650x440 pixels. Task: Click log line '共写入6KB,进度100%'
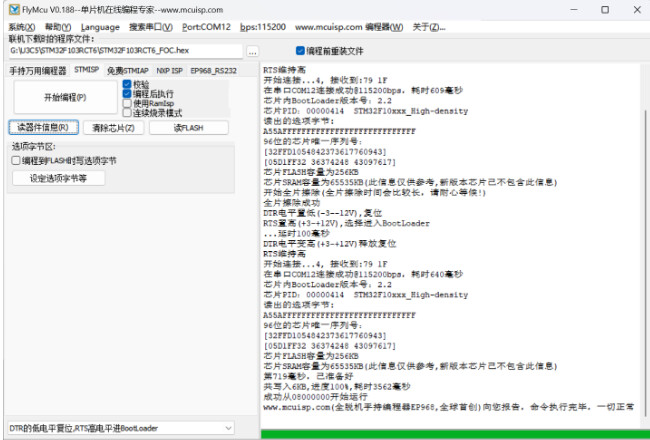click(337, 387)
